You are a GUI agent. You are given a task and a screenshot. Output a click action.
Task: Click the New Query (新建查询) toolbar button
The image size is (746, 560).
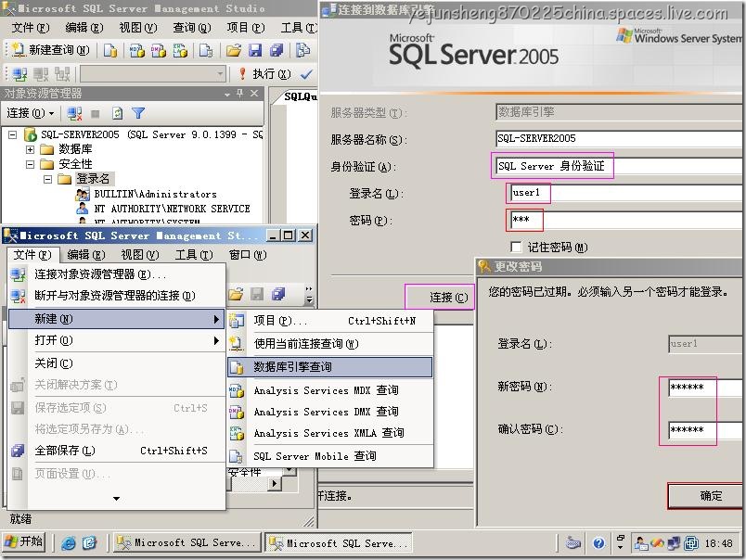[x=50, y=50]
